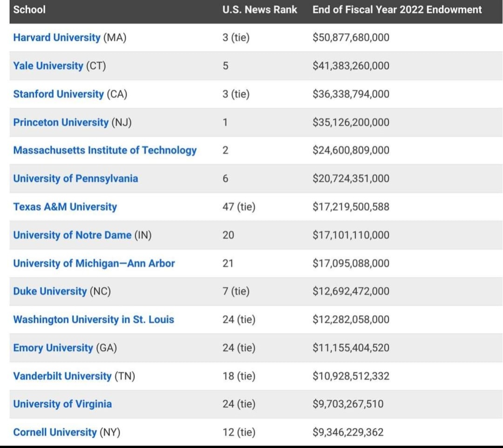Click the figure $11,155,404,520
The height and width of the screenshot is (448, 503).
[x=351, y=347]
